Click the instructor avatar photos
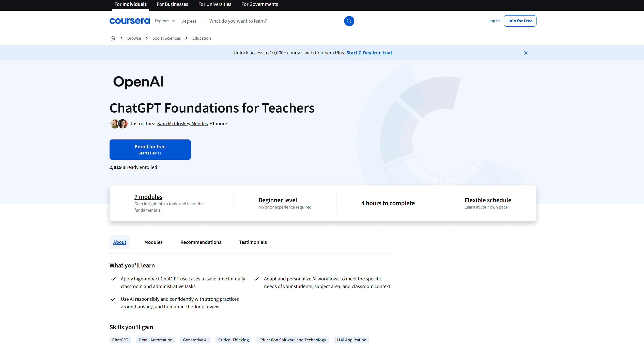This screenshot has width=644, height=349. point(119,124)
